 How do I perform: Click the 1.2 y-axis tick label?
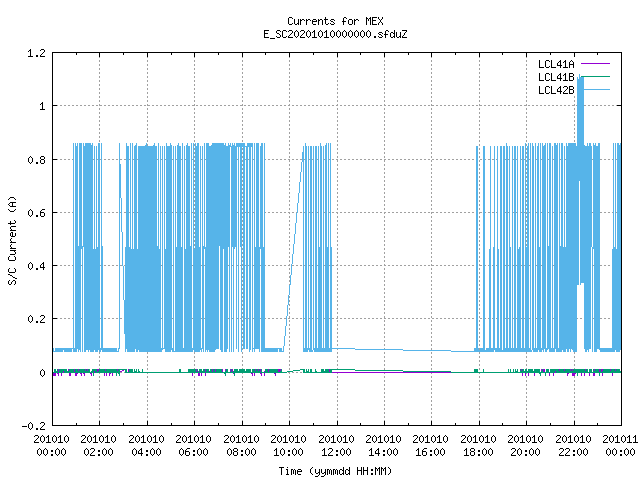[36, 53]
